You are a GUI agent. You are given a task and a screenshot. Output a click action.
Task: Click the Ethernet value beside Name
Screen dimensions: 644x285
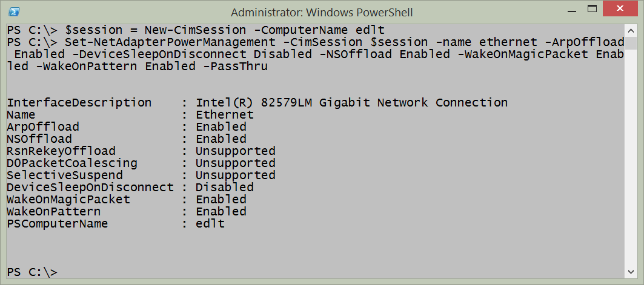pyautogui.click(x=225, y=115)
